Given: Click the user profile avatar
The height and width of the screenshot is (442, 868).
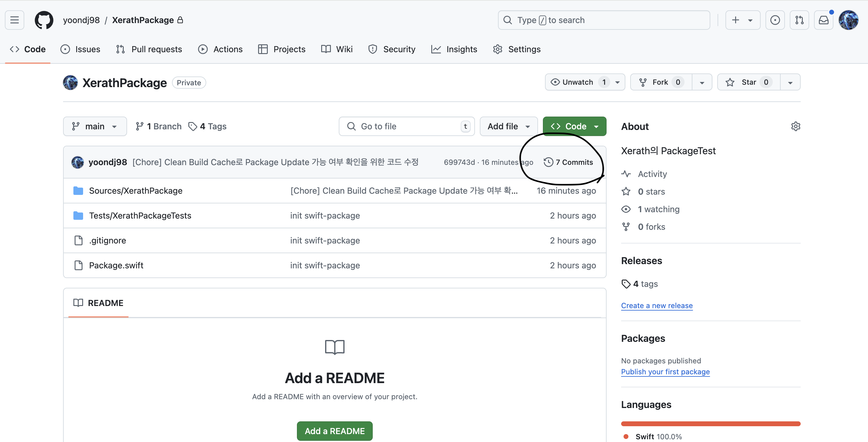Looking at the screenshot, I should pyautogui.click(x=849, y=20).
